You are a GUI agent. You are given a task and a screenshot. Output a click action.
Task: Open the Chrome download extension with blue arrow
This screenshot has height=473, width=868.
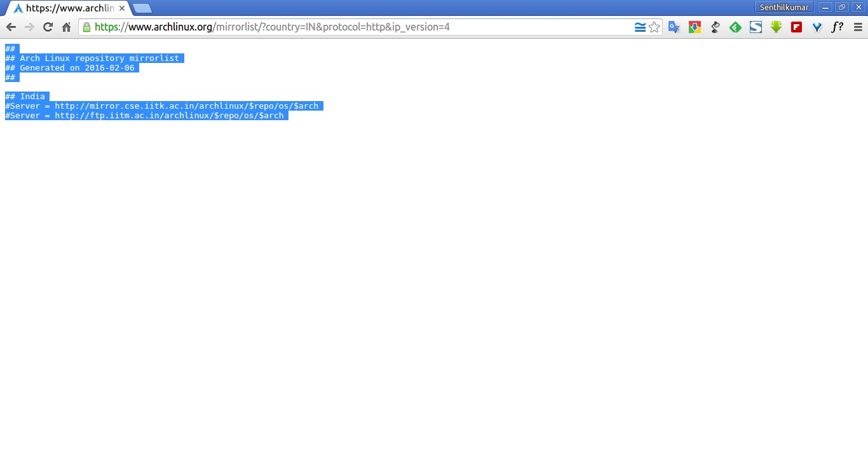tap(695, 27)
